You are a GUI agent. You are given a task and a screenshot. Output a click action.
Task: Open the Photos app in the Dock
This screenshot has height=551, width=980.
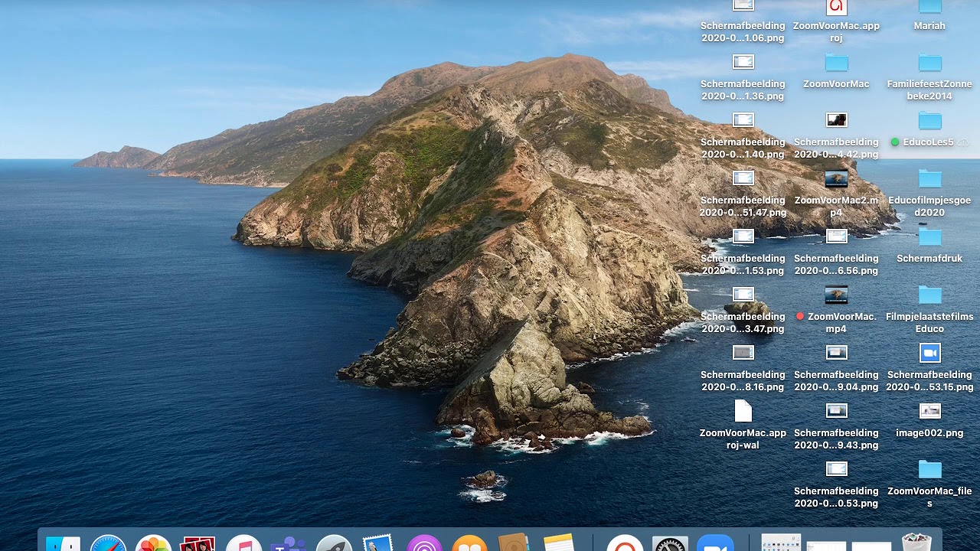coord(153,543)
